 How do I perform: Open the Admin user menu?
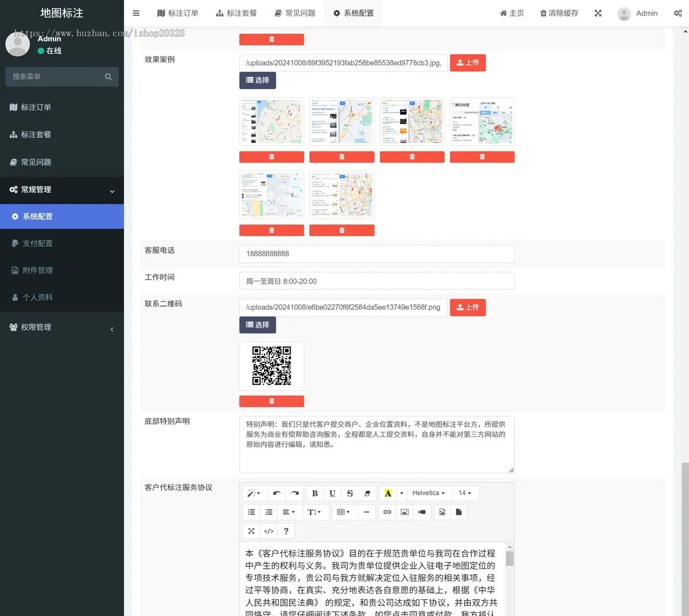(637, 13)
